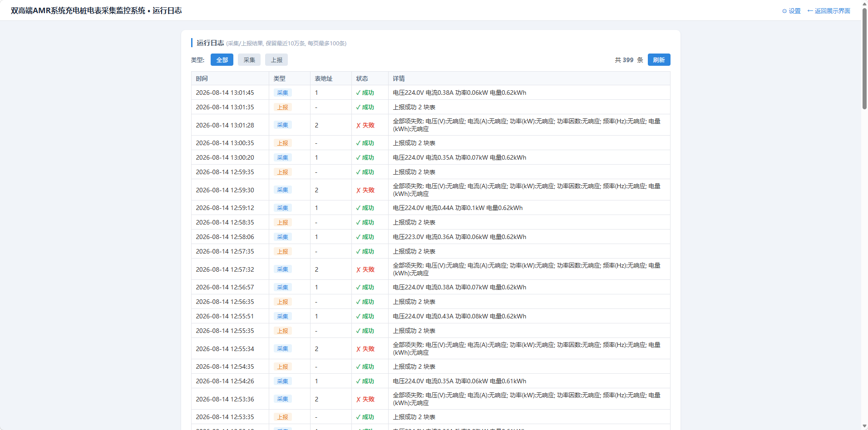Click 上报 tag in 12:54:35 row
Image resolution: width=868 pixels, height=430 pixels.
pyautogui.click(x=282, y=366)
